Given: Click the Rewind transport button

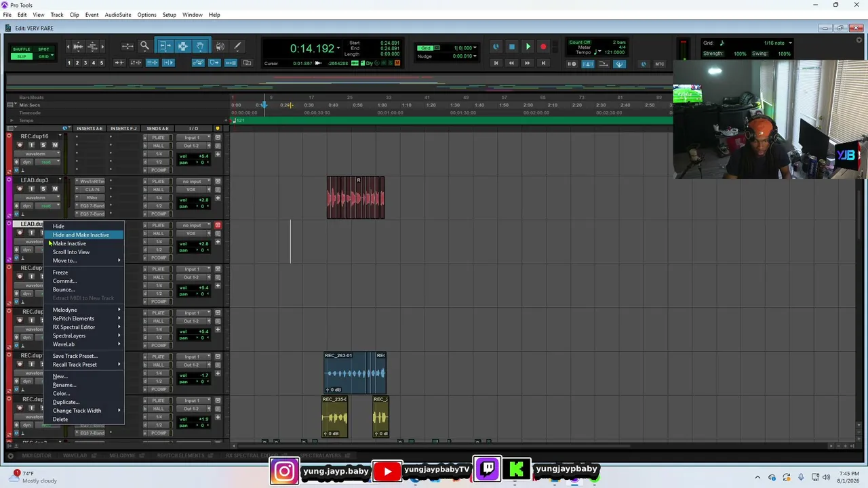Looking at the screenshot, I should 511,63.
